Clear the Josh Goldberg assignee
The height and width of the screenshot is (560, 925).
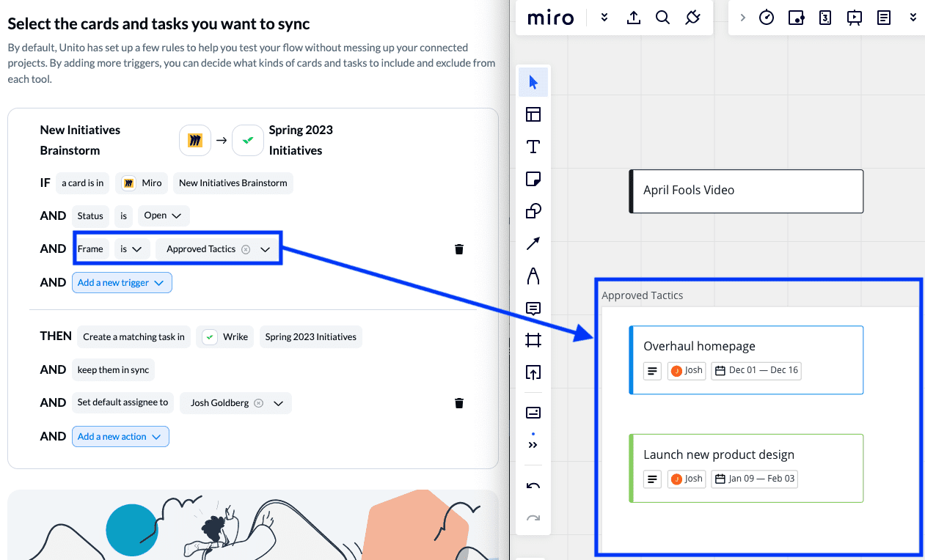pos(258,403)
